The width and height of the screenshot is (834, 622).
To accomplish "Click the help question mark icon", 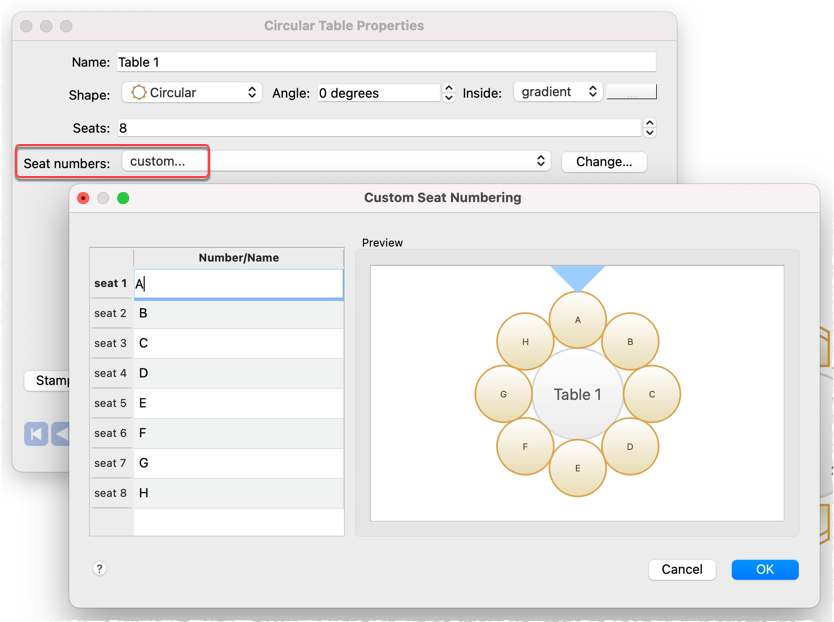I will (99, 569).
